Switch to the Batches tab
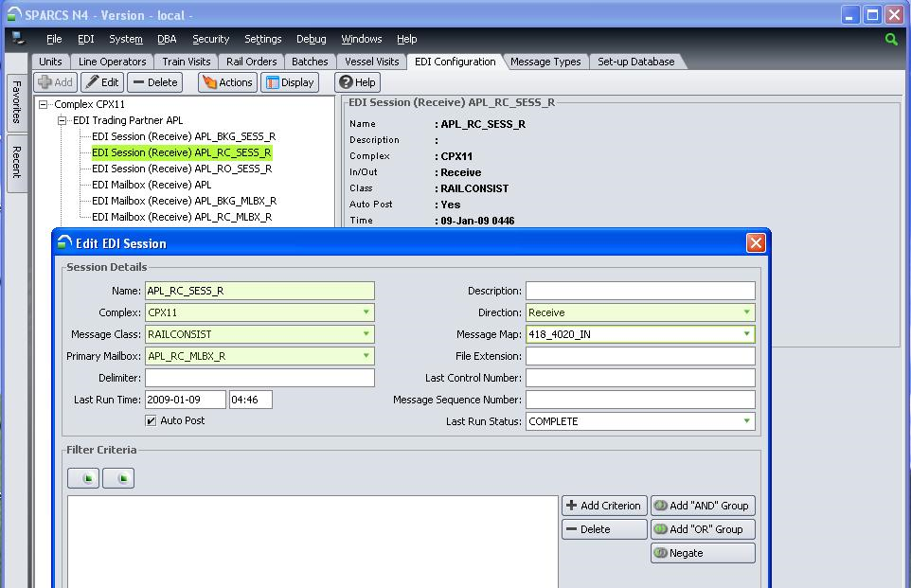 310,62
